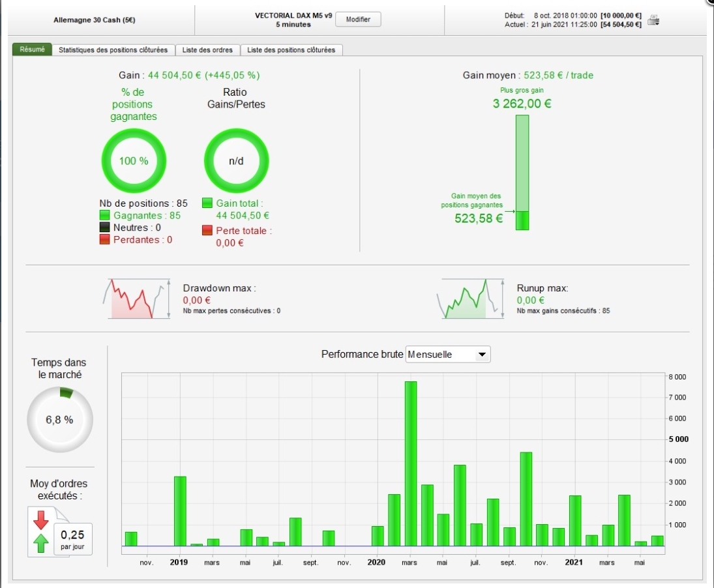Open the Mensuelle performance period dropdown

(x=447, y=354)
